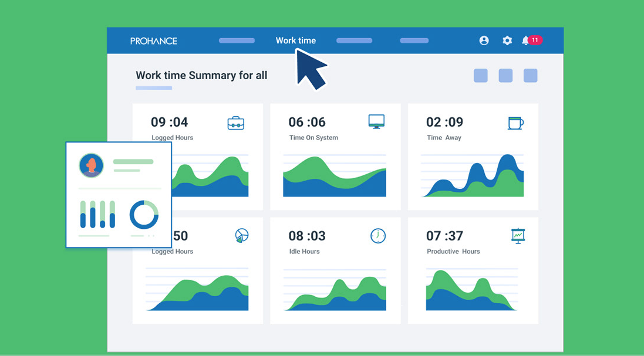Click the monitor icon on Time On System
Image resolution: width=644 pixels, height=356 pixels.
376,121
